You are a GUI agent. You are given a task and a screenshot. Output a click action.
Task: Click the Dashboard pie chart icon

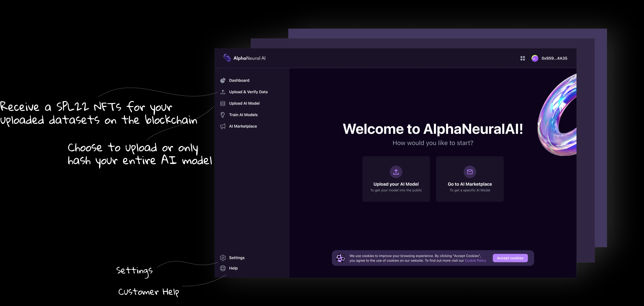click(223, 80)
